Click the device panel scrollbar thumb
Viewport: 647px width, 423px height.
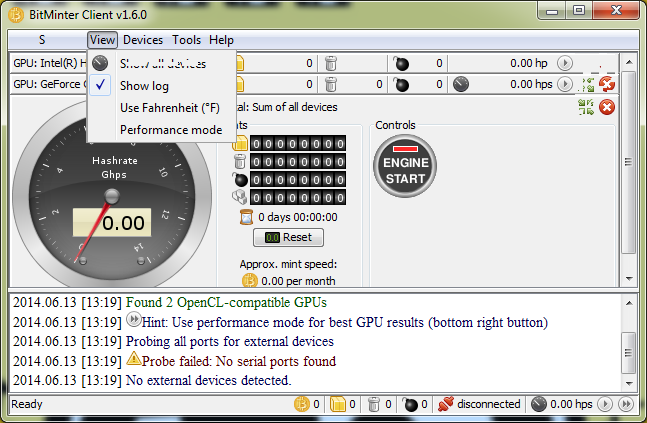pyautogui.click(x=628, y=162)
